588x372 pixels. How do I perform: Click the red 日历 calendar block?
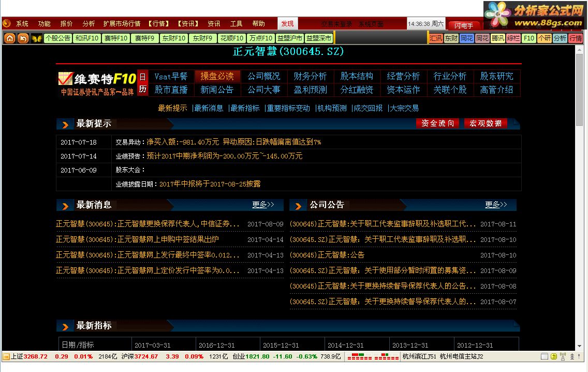pyautogui.click(x=142, y=83)
